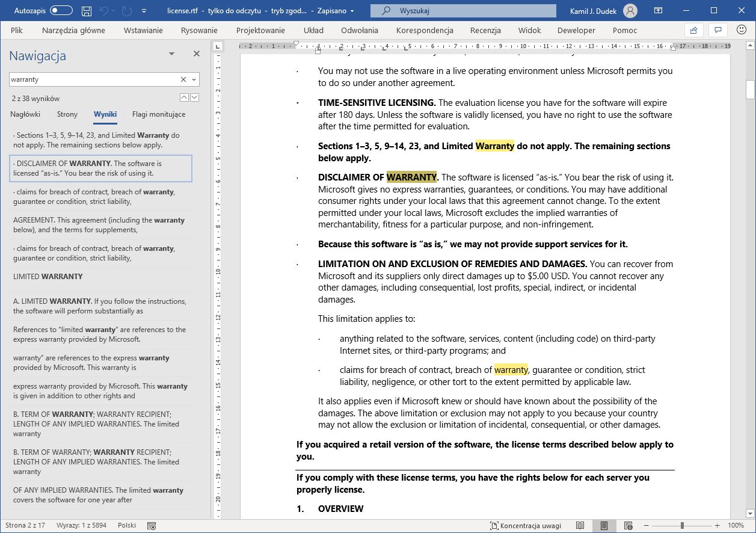Select result 'References to "limited warranty"'
This screenshot has width=756, height=533.
[x=101, y=334]
